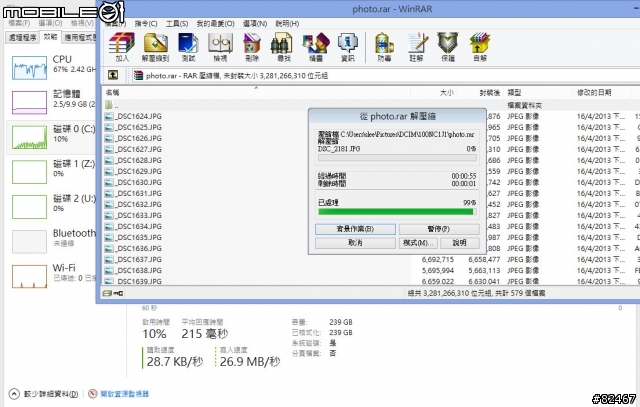
Task: Click the 資訊 (Info) toolbar icon
Action: tap(348, 47)
